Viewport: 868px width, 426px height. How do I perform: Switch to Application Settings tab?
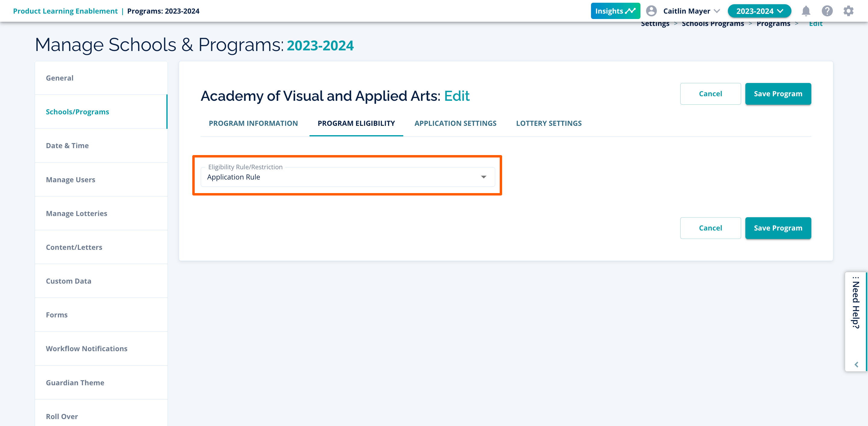[x=455, y=123]
